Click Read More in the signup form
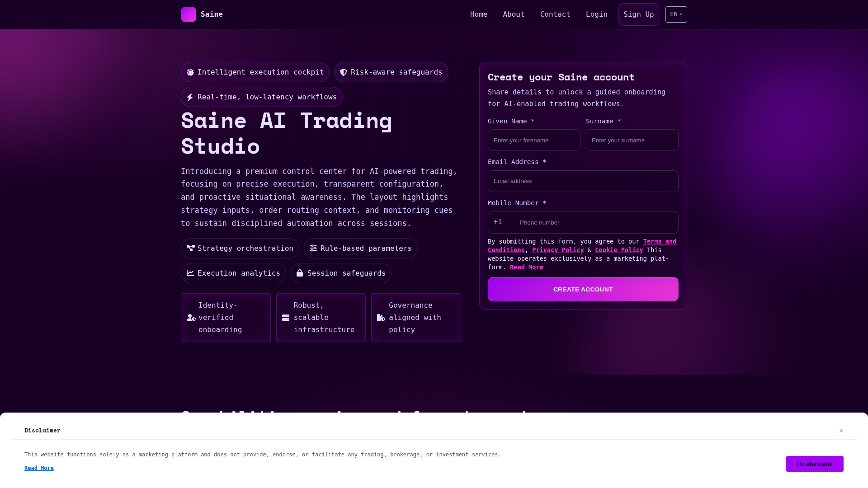The image size is (868, 488). [527, 267]
